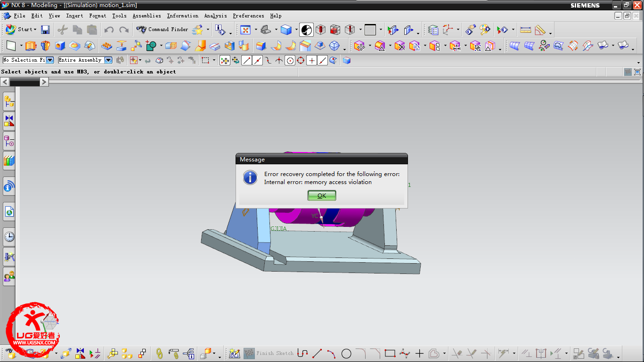Open the Command Finder
This screenshot has height=362, width=644.
(162, 29)
